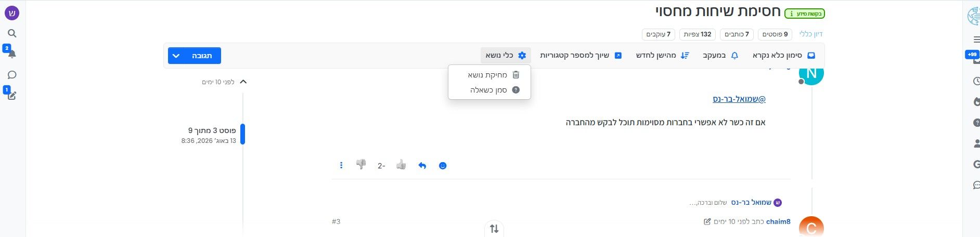Open the drafts pencil icon with badge
The height and width of the screenshot is (237, 980).
tap(11, 95)
